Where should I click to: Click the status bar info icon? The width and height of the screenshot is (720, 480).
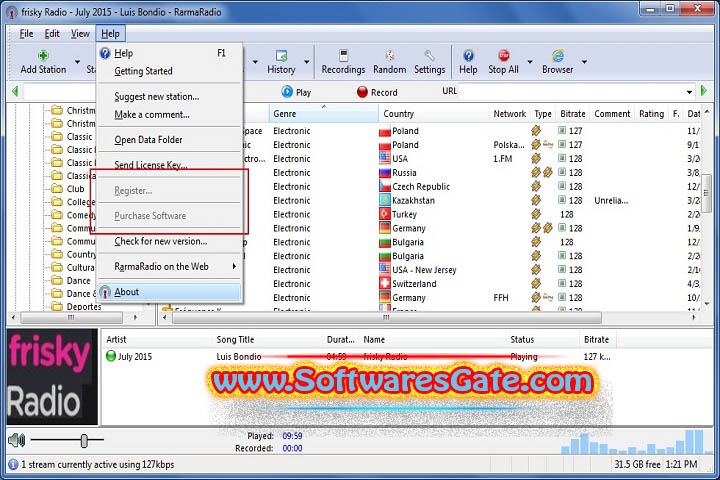[x=13, y=464]
